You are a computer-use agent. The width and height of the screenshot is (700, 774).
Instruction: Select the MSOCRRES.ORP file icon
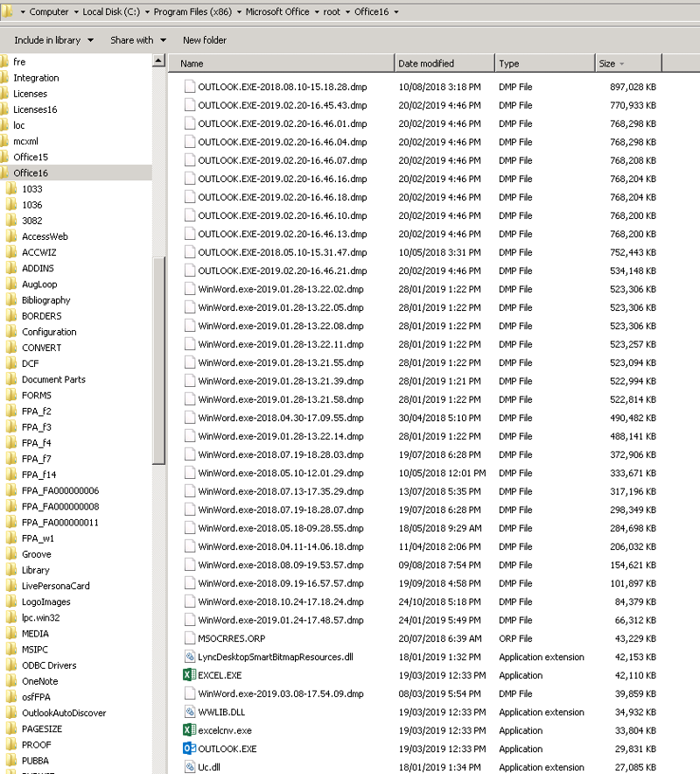tap(191, 638)
